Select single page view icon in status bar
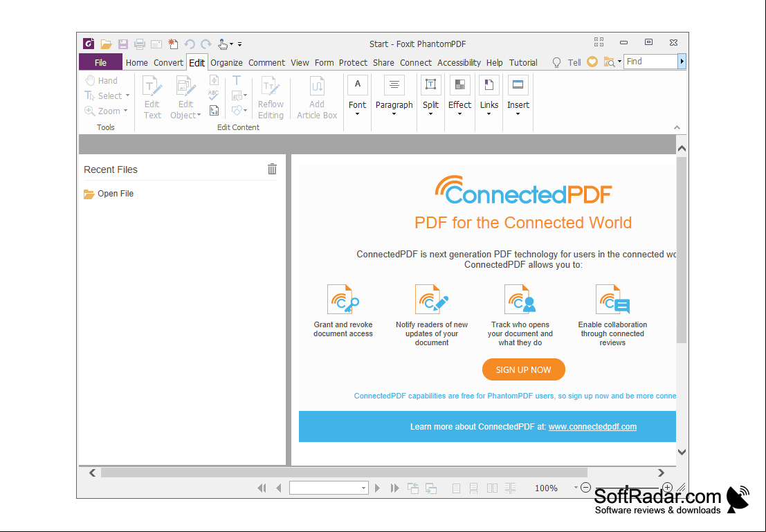 [456, 488]
